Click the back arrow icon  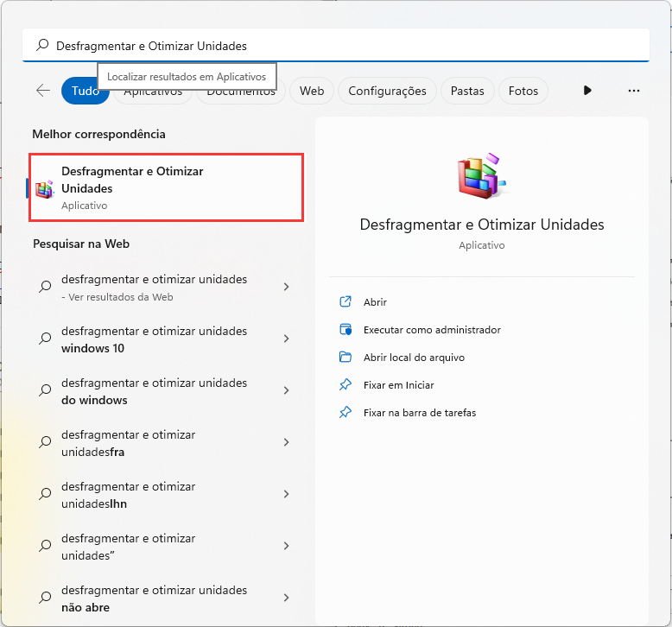click(43, 91)
